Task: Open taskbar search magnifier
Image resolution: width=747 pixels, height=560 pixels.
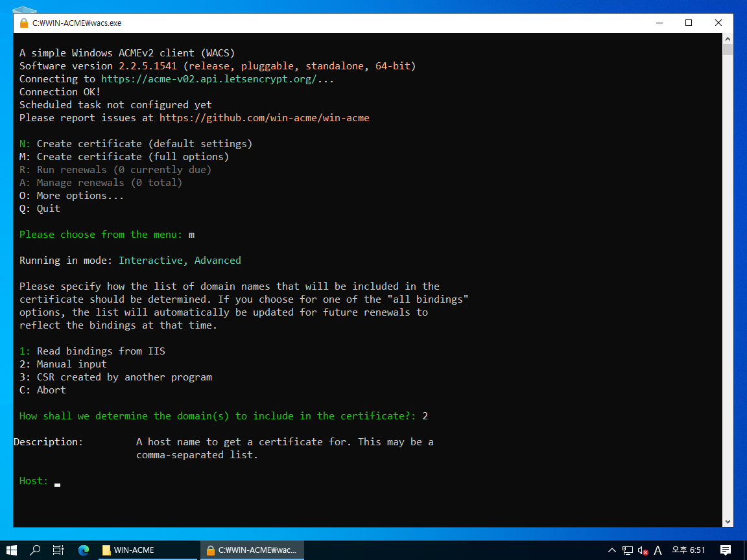Action: pyautogui.click(x=35, y=550)
